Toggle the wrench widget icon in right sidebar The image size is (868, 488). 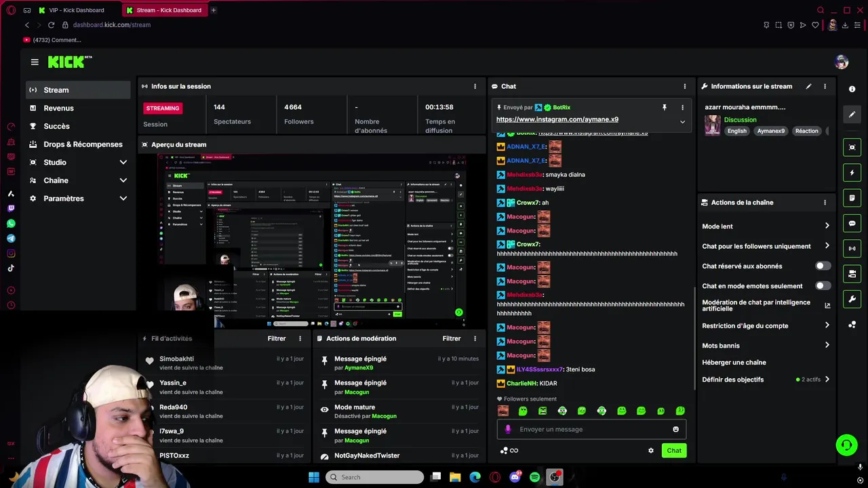(x=852, y=300)
